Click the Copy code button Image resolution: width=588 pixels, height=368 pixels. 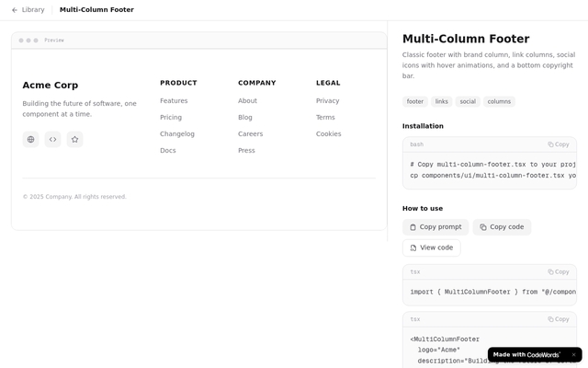coord(502,227)
